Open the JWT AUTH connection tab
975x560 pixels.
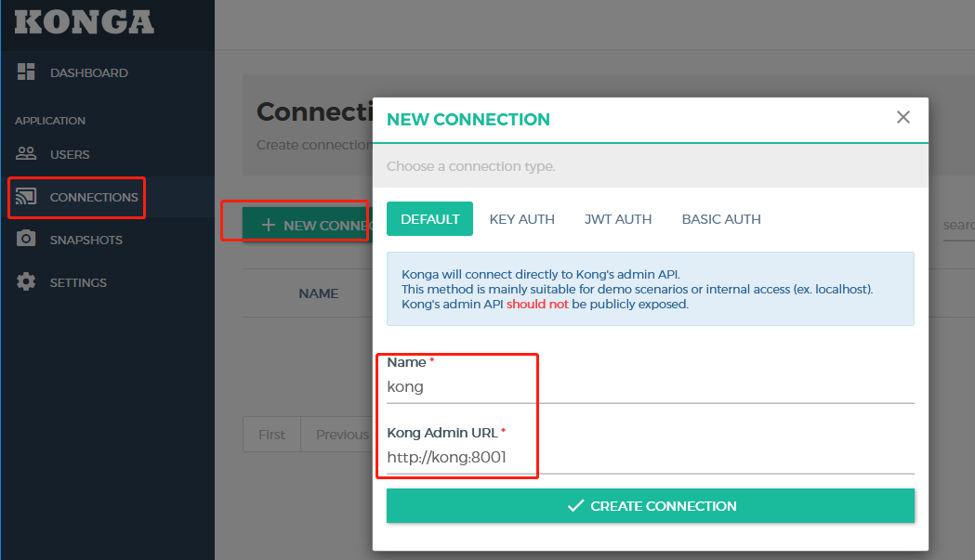[x=617, y=218]
